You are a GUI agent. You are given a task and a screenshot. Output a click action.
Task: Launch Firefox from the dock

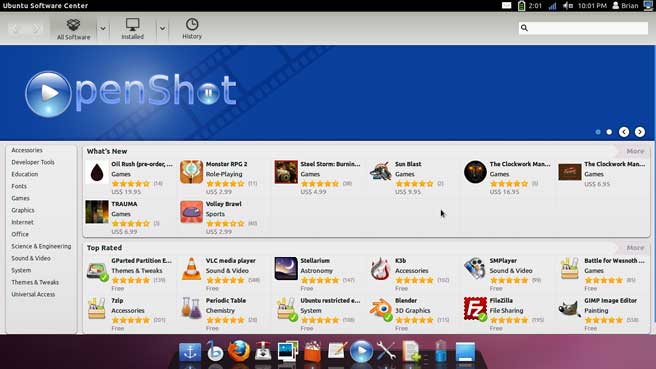239,351
